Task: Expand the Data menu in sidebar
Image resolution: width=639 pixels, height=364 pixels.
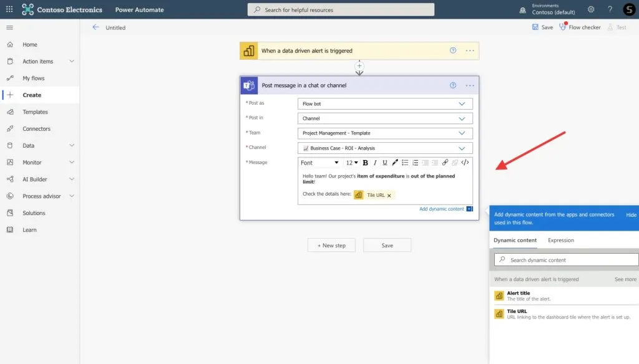Action: [x=72, y=145]
